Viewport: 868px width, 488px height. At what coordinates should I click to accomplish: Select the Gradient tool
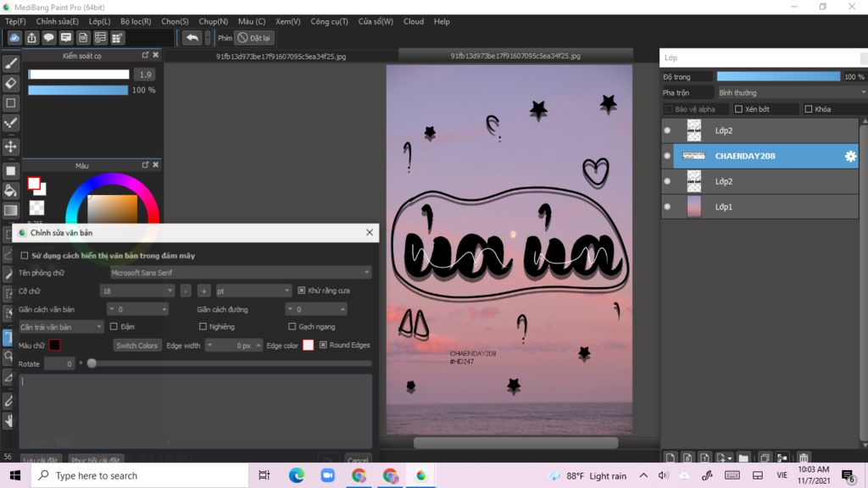10,210
